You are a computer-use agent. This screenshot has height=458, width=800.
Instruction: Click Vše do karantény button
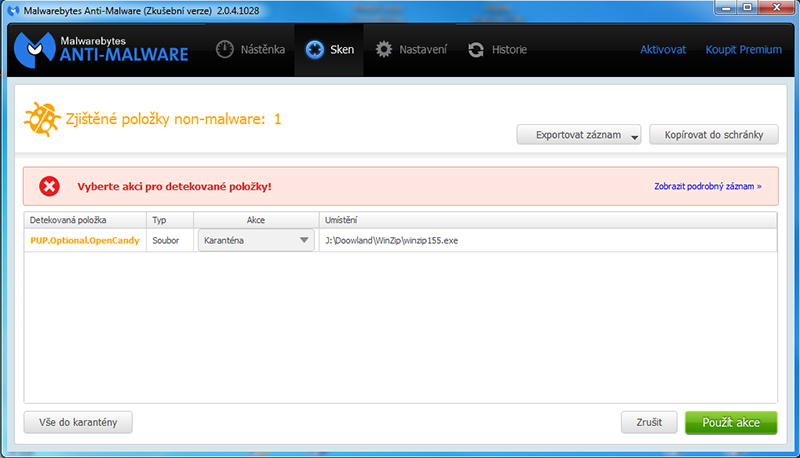pos(78,423)
